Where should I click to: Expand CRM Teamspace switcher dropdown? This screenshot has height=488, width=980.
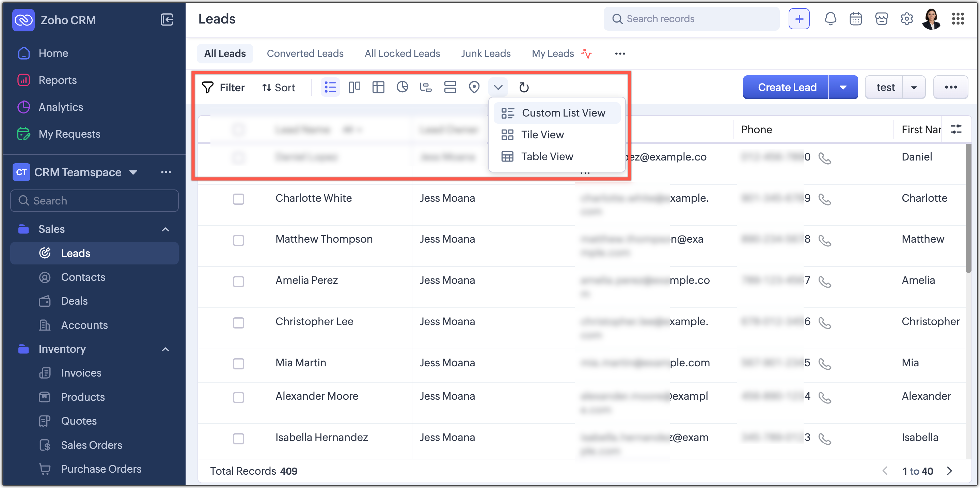pyautogui.click(x=133, y=172)
